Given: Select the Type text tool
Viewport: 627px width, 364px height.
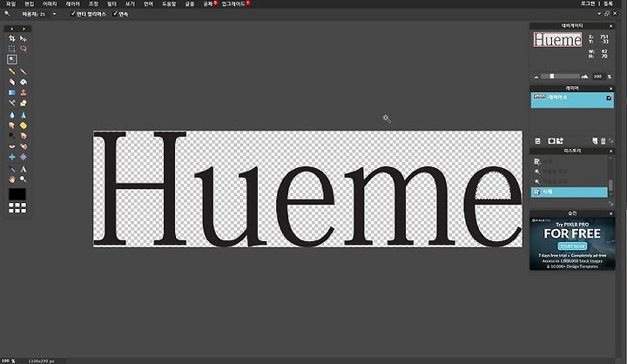Looking at the screenshot, I should click(x=24, y=169).
